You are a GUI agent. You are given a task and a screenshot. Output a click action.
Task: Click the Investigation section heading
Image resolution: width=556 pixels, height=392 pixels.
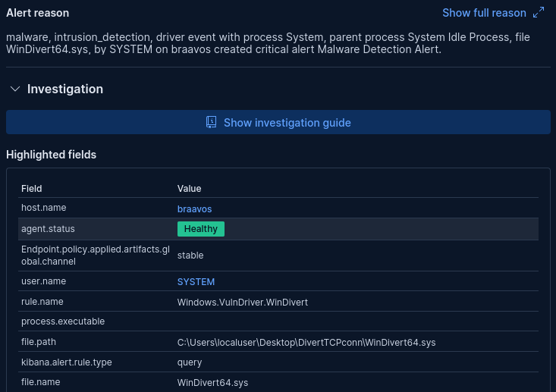click(x=65, y=89)
